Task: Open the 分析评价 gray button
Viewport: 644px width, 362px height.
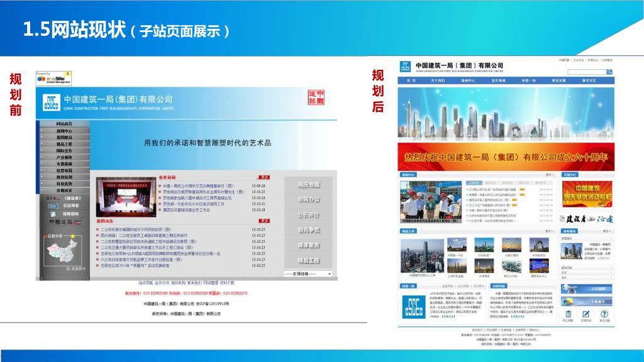Action: tap(308, 215)
